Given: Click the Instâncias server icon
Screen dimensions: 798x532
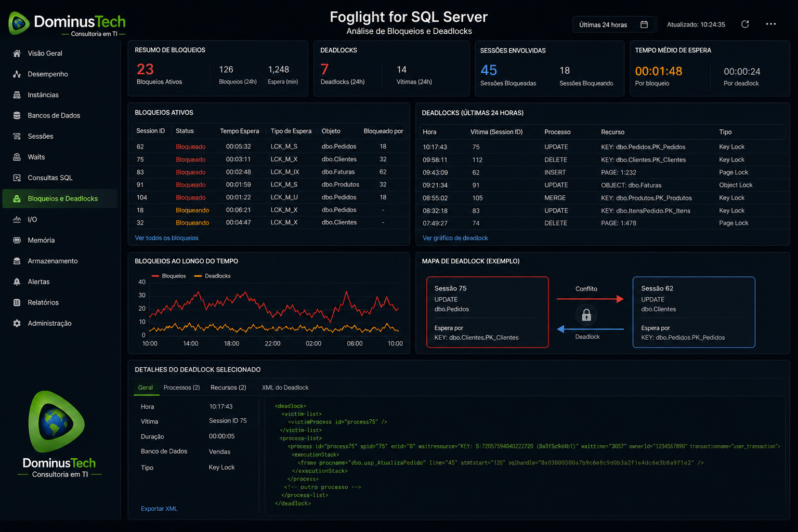Looking at the screenshot, I should [17, 95].
